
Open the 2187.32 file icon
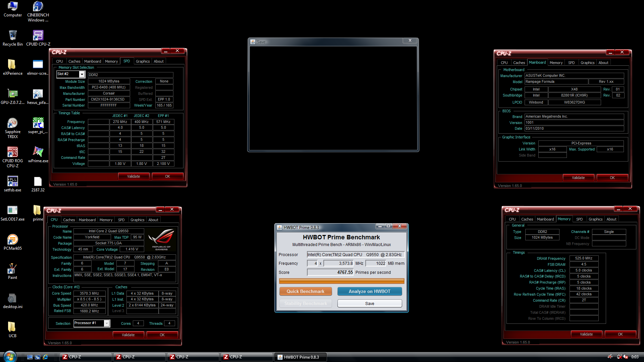point(38,184)
